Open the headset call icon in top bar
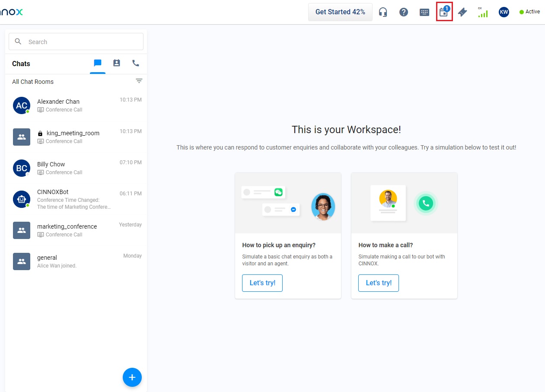Image resolution: width=545 pixels, height=392 pixels. coord(383,12)
